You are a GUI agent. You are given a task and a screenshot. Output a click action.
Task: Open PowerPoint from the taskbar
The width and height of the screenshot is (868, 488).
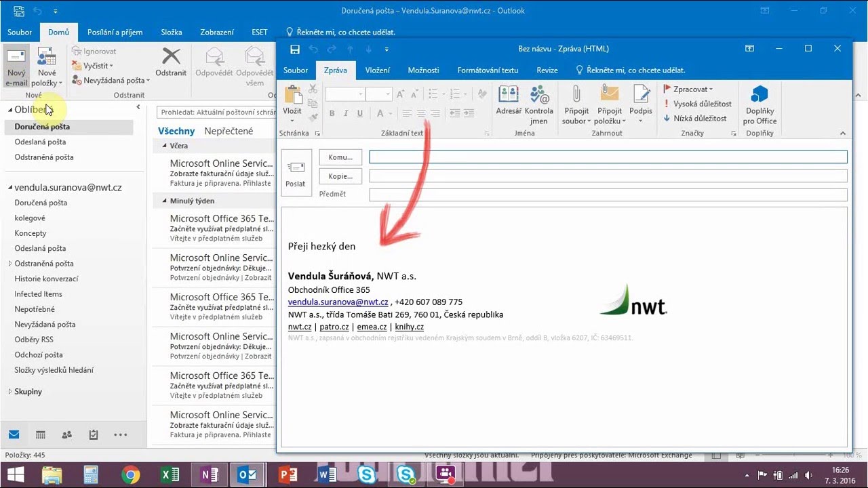click(288, 475)
